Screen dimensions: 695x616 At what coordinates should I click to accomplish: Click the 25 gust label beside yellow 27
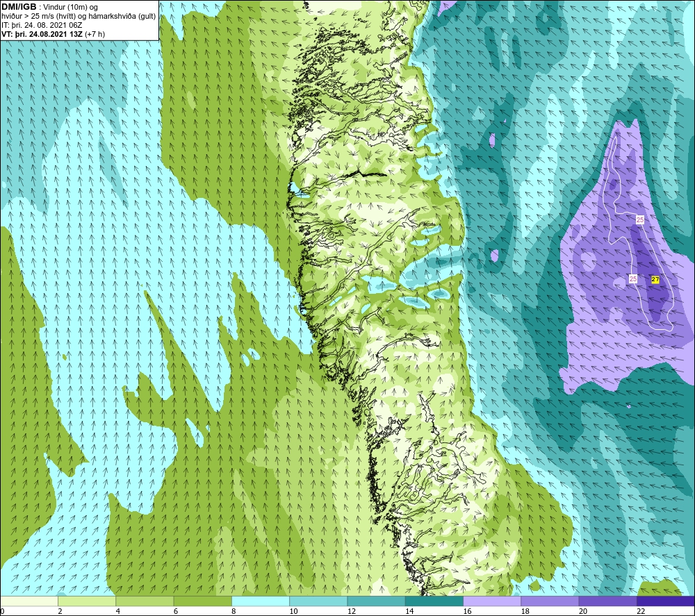pos(633,278)
